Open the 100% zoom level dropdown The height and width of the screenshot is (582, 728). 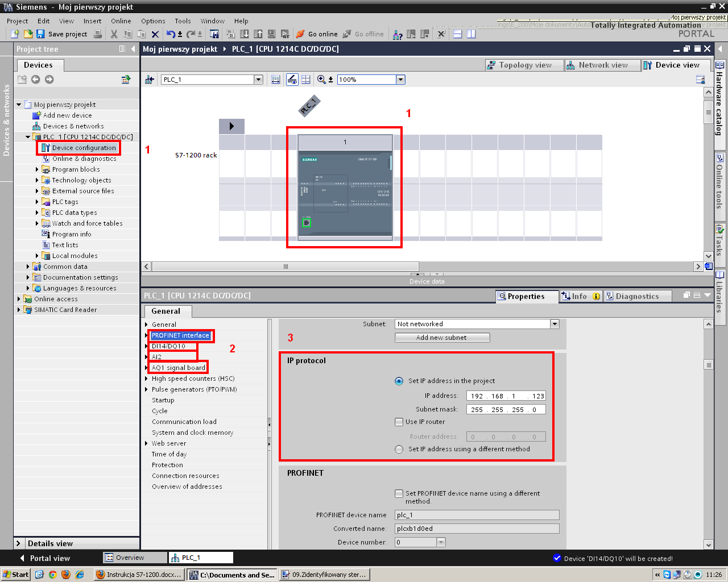click(x=400, y=80)
